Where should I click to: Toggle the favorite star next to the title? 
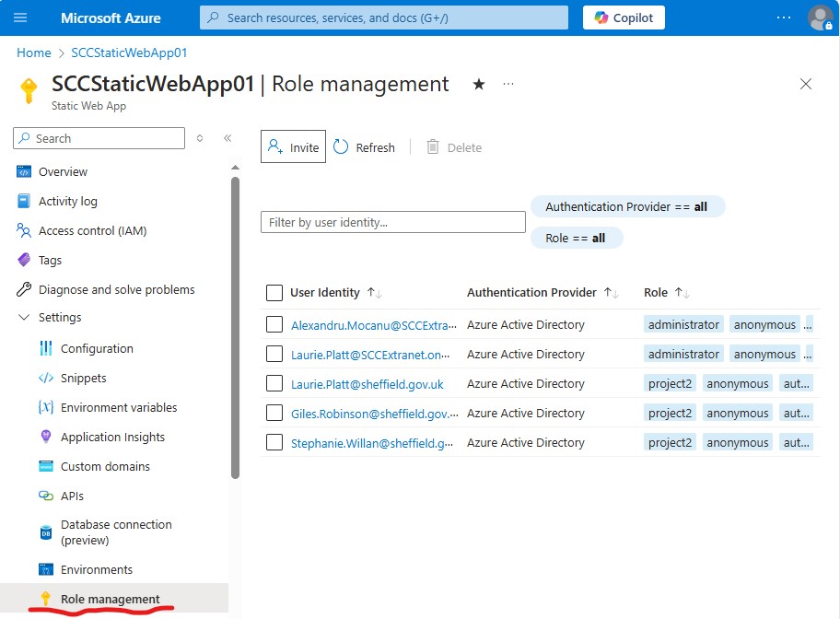point(479,84)
